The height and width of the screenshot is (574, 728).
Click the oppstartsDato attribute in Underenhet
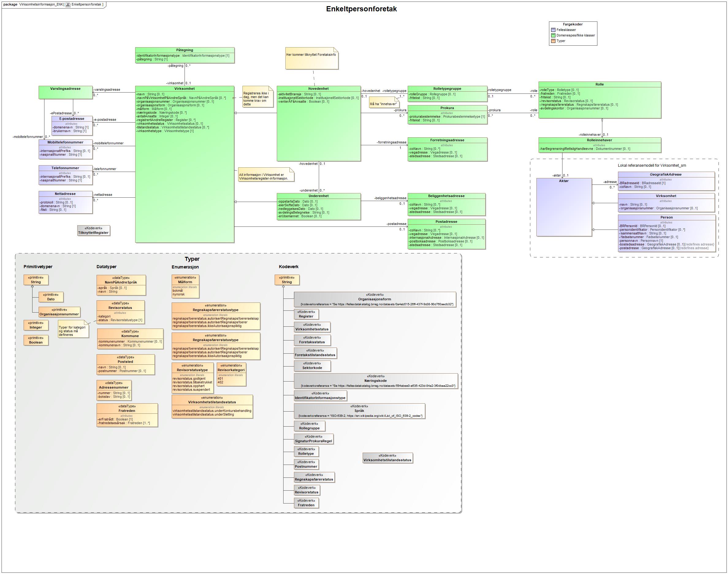click(x=297, y=202)
